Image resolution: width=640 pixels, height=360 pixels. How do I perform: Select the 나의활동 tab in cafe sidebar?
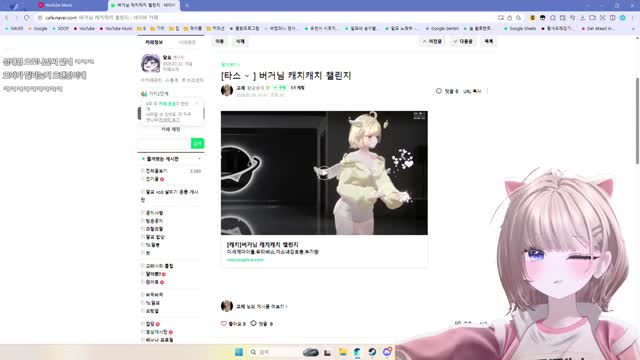point(187,42)
